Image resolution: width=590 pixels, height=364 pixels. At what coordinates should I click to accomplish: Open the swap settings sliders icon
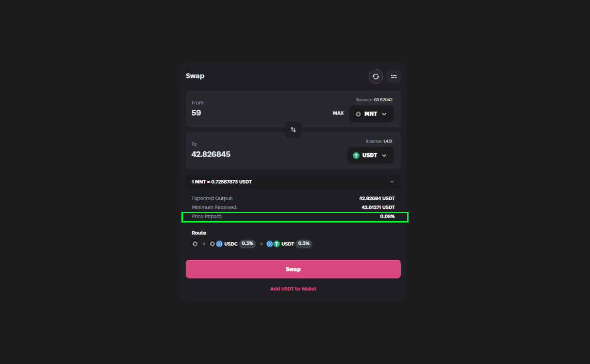[393, 77]
